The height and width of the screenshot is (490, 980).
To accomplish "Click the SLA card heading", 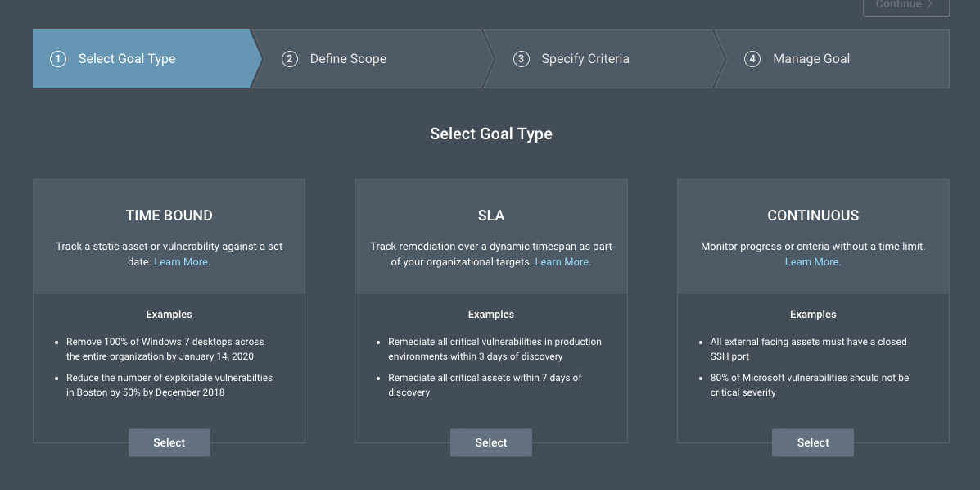I will coord(491,216).
